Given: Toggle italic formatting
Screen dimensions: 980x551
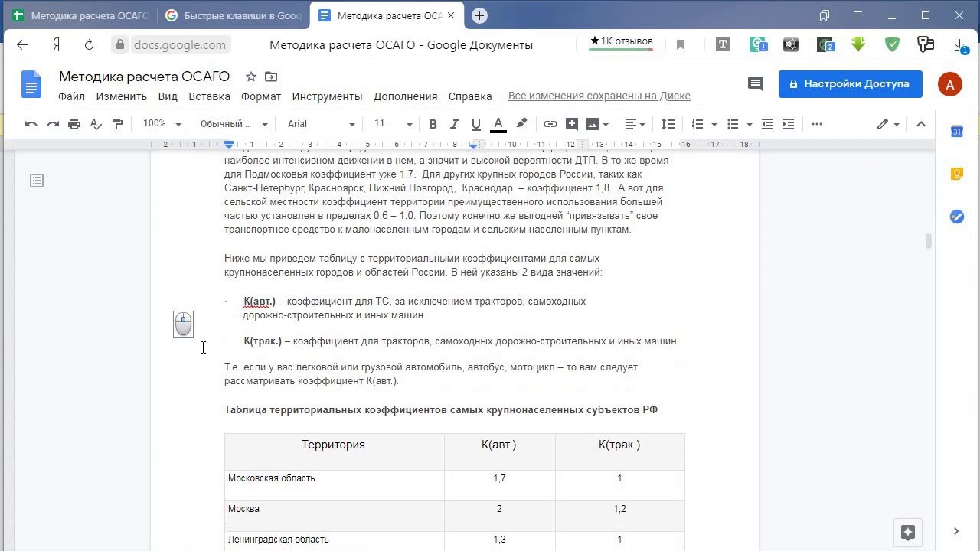Looking at the screenshot, I should [454, 124].
